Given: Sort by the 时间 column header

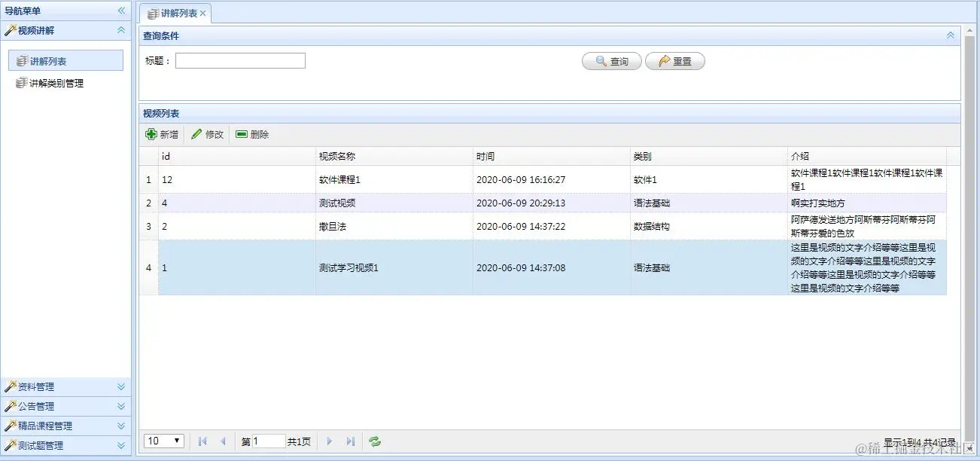Looking at the screenshot, I should (x=552, y=156).
